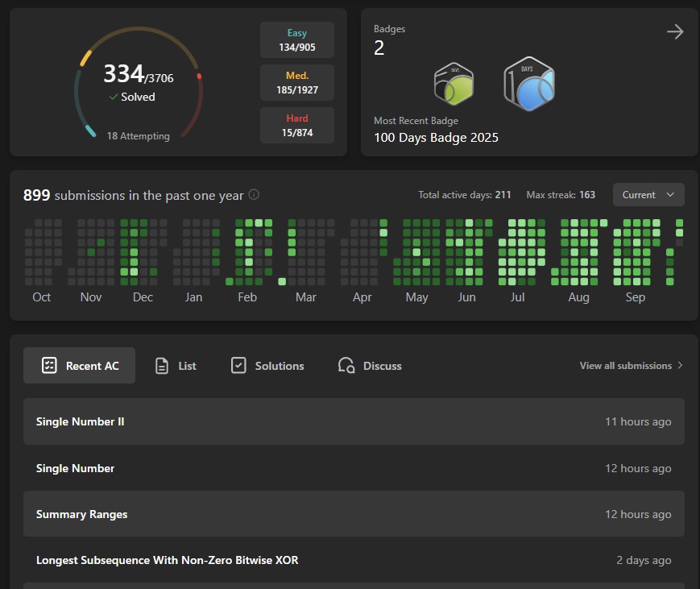Switch to the Discuss tab
This screenshot has width=700, height=589.
coord(369,366)
